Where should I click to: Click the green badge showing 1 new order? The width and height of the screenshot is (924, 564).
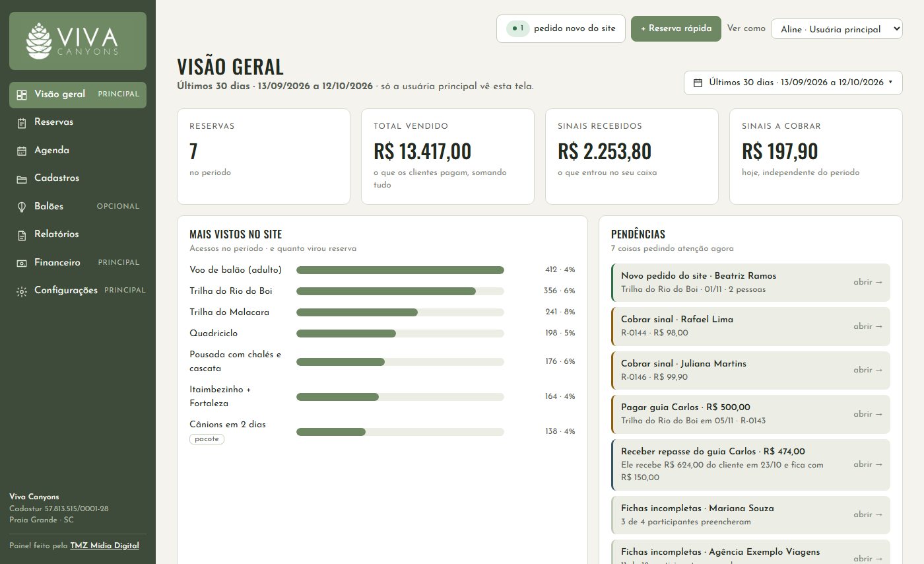coord(518,28)
